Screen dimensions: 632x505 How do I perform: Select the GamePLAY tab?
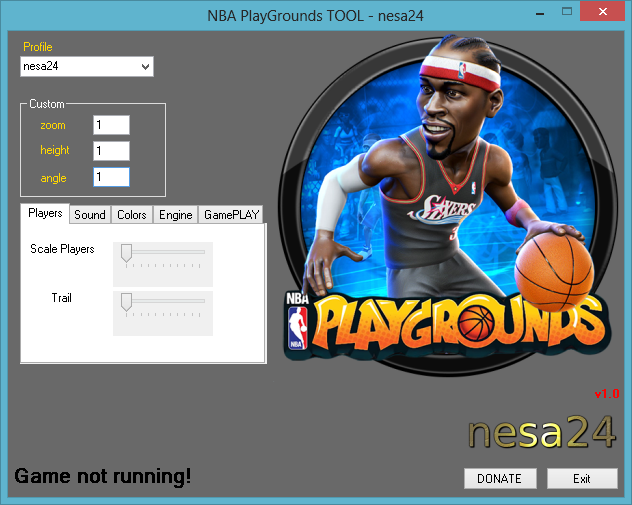coord(231,215)
